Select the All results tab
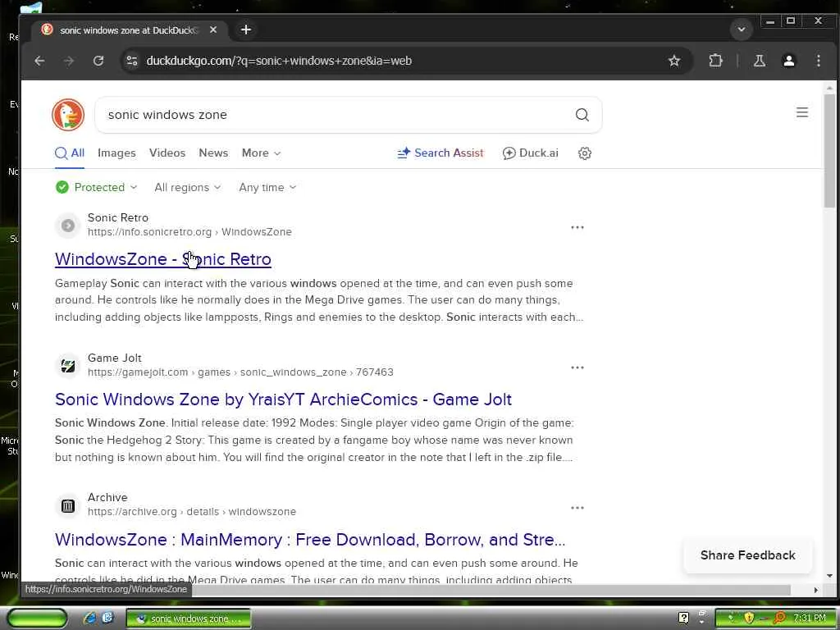 pos(70,153)
